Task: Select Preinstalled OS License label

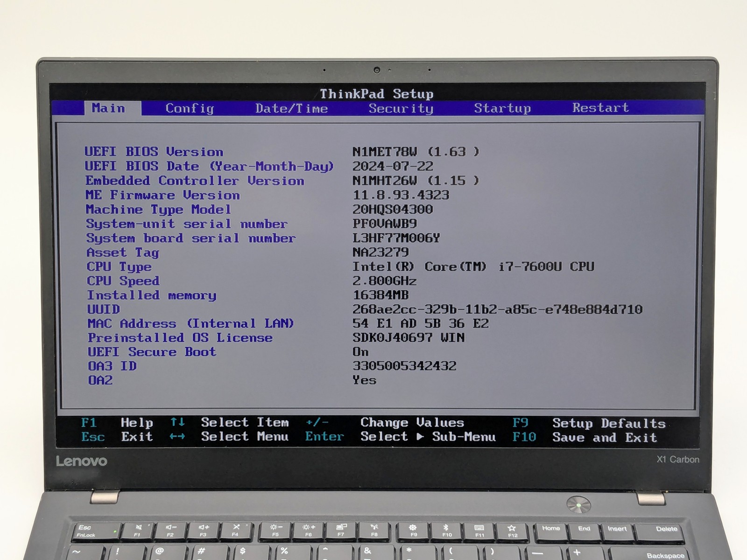Action: [x=180, y=338]
